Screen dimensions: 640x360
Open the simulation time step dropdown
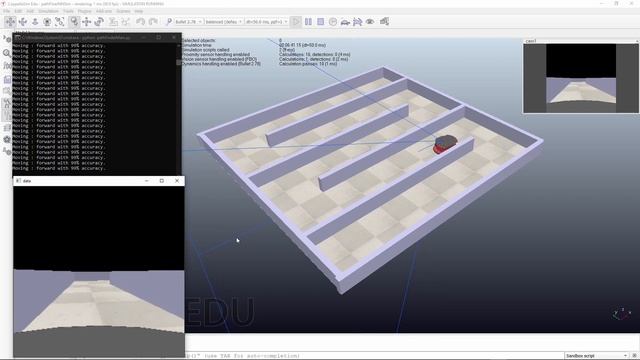pos(267,22)
